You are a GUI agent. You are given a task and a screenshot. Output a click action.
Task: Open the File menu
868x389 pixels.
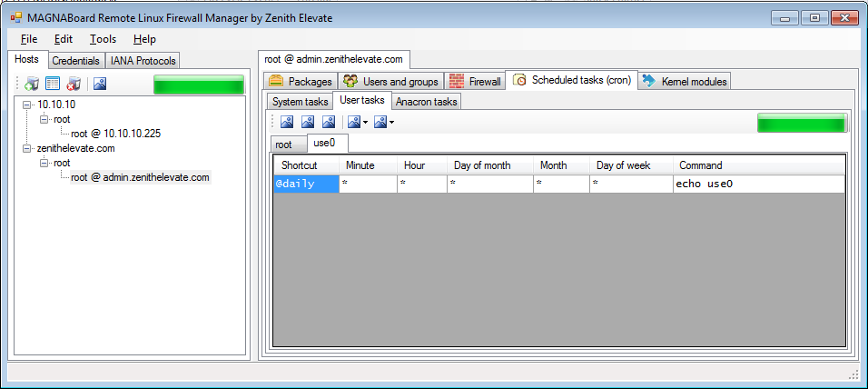(29, 39)
